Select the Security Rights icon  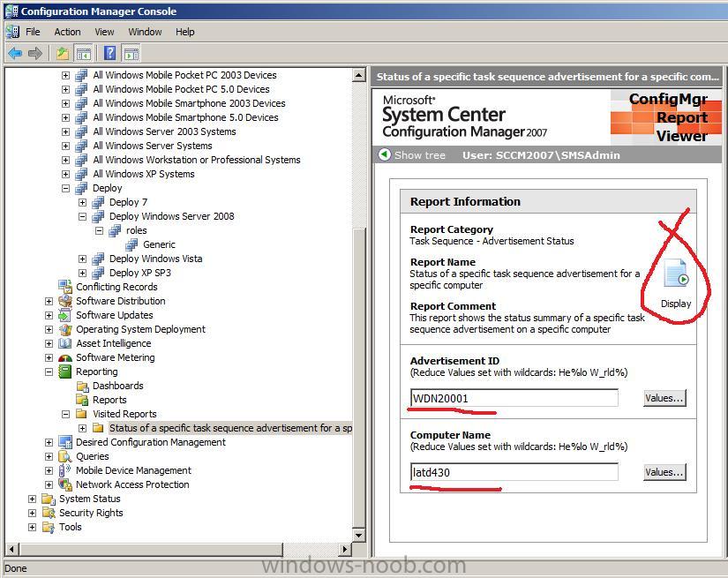tap(49, 513)
